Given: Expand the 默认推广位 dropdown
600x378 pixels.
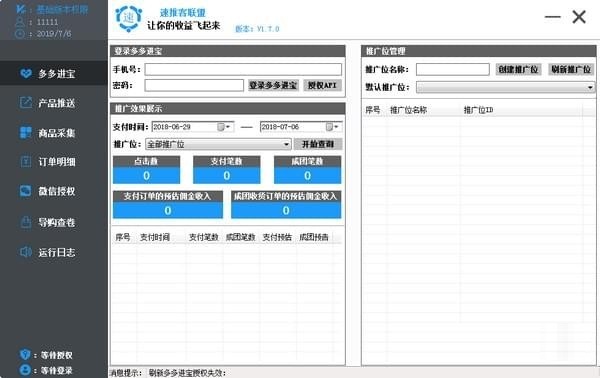Looking at the screenshot, I should [590, 87].
